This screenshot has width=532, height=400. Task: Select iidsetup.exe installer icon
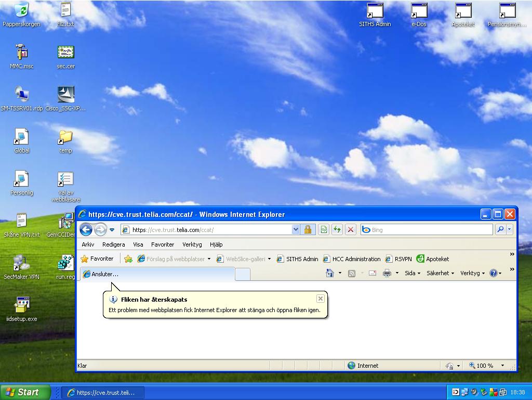tap(22, 309)
